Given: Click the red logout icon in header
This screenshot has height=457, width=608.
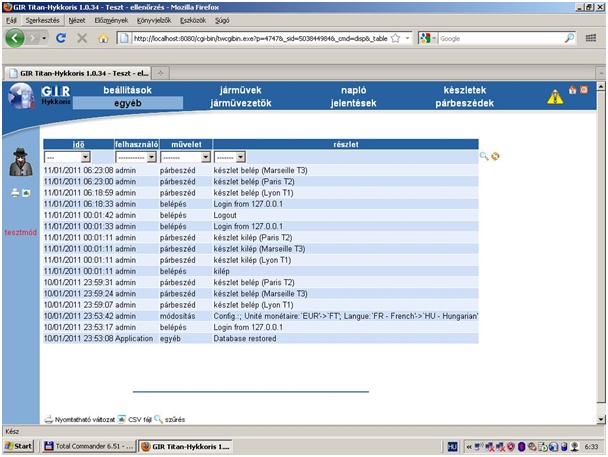Looking at the screenshot, I should (584, 90).
